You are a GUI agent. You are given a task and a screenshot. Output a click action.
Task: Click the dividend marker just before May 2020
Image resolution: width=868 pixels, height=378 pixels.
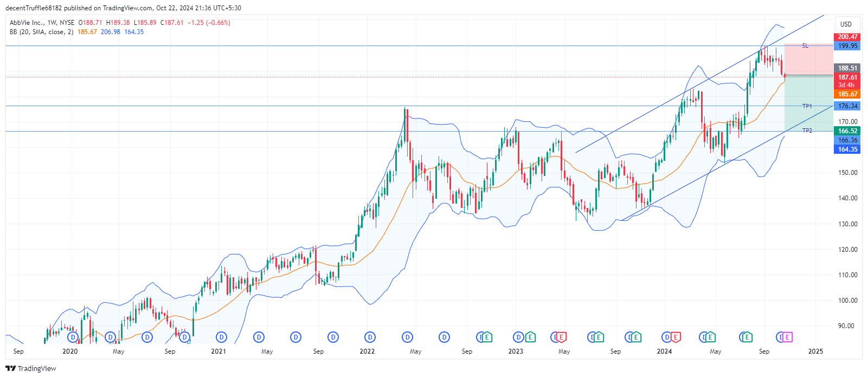click(x=111, y=337)
